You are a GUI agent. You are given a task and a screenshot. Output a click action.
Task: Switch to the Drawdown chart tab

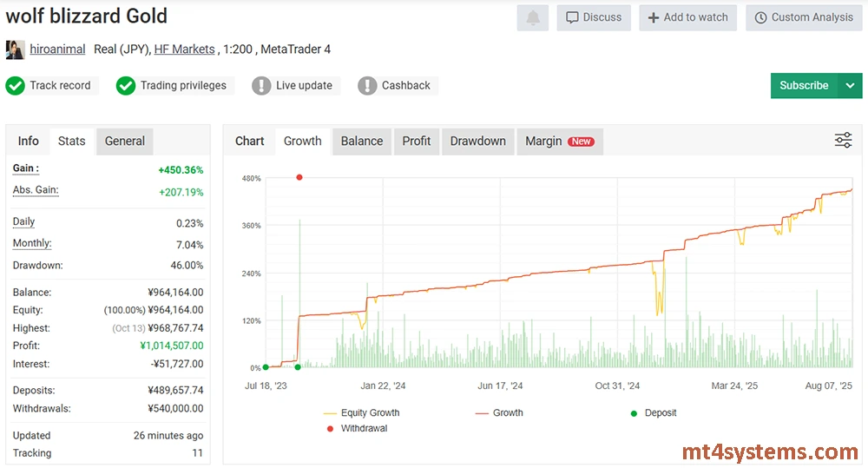(x=477, y=142)
